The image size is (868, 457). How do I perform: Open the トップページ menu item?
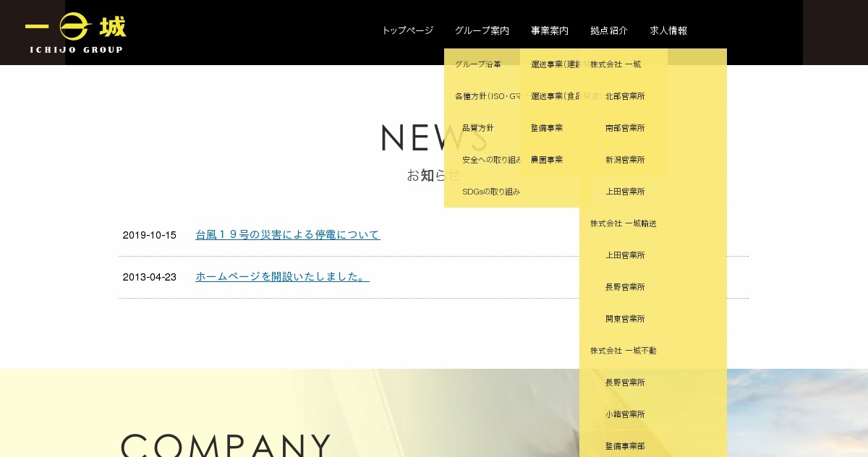pyautogui.click(x=407, y=30)
